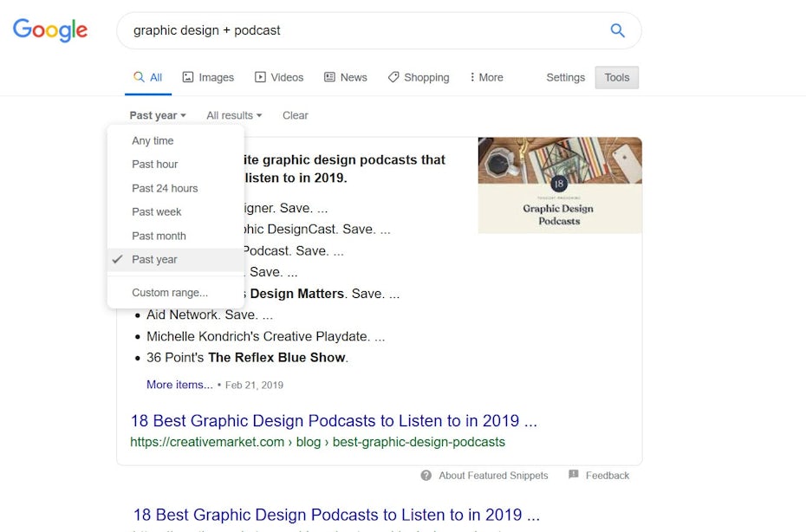The width and height of the screenshot is (806, 532).
Task: Select Any time from time filter
Action: pyautogui.click(x=153, y=140)
